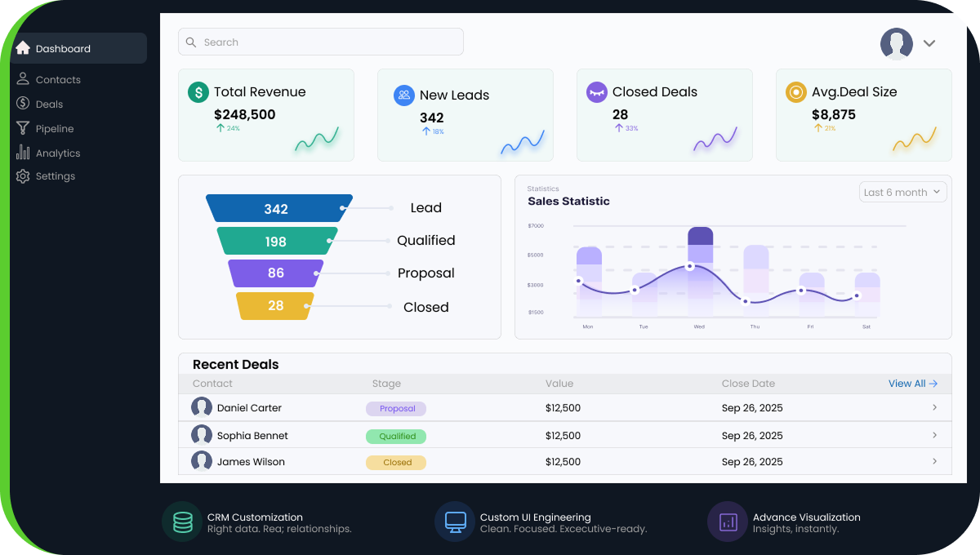Click Daniel Carter's avatar
Screen dimensions: 980x555
point(202,407)
